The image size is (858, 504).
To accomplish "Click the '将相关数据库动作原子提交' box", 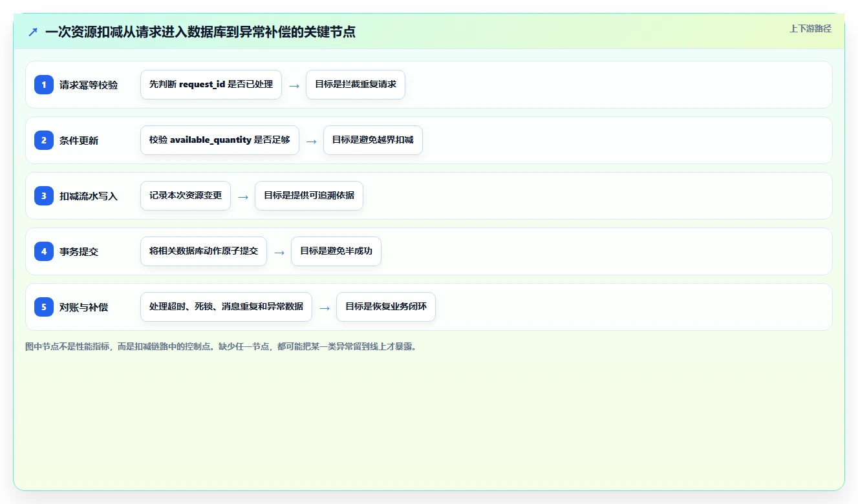I will point(204,251).
